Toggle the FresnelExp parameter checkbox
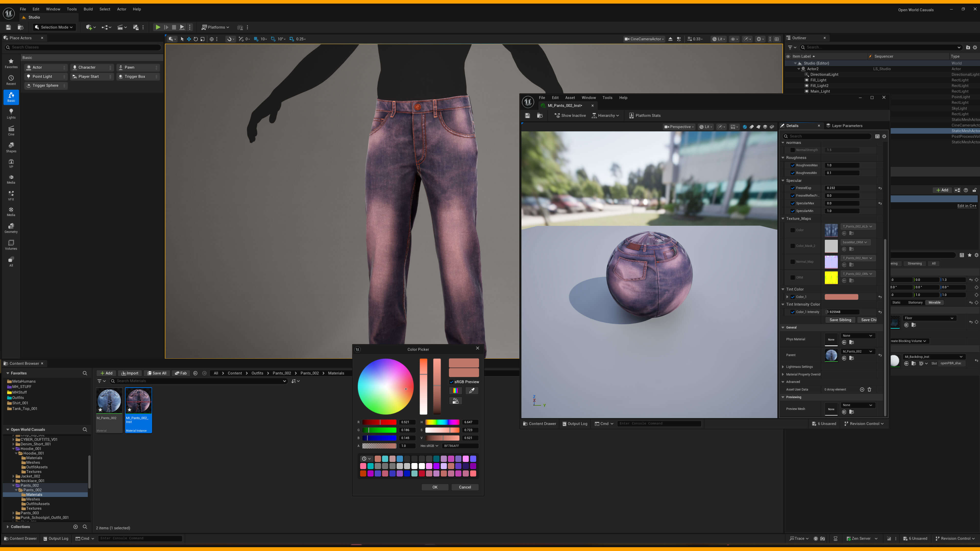This screenshot has width=980, height=551. 793,188
